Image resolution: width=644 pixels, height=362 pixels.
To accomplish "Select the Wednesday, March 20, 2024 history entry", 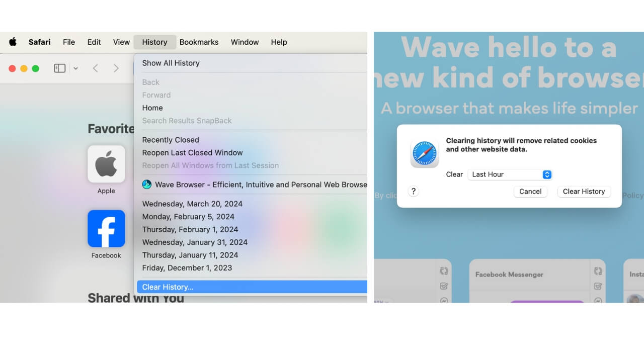I will point(192,204).
